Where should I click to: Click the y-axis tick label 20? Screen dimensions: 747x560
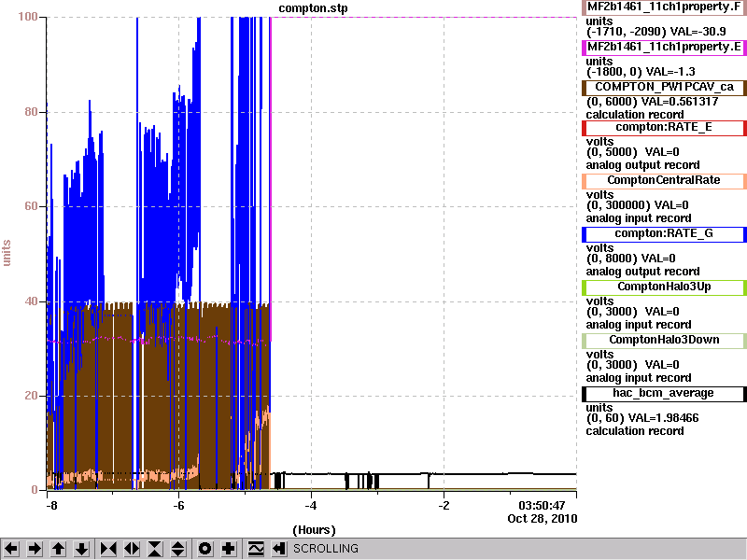coord(31,396)
